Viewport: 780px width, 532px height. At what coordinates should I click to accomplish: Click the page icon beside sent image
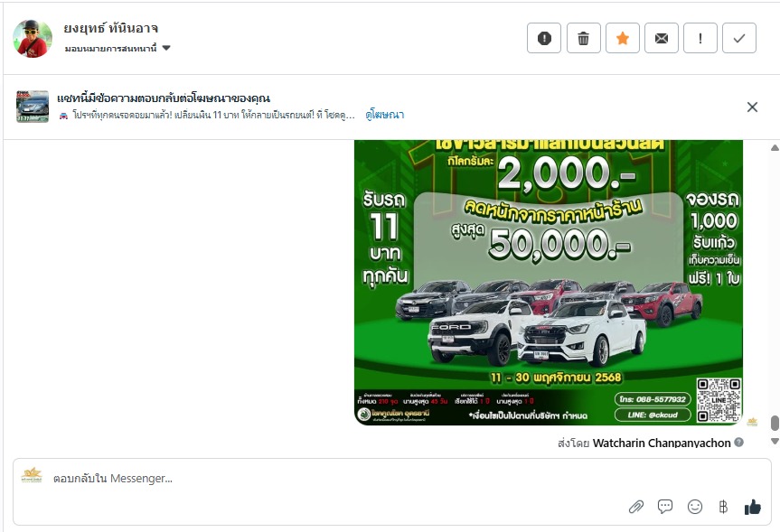pyautogui.click(x=752, y=421)
